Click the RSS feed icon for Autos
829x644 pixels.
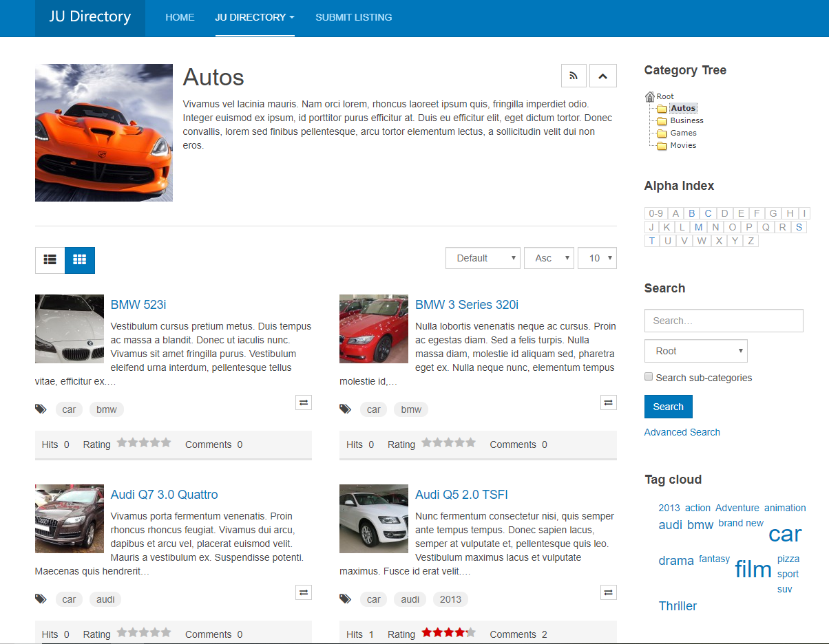tap(574, 76)
